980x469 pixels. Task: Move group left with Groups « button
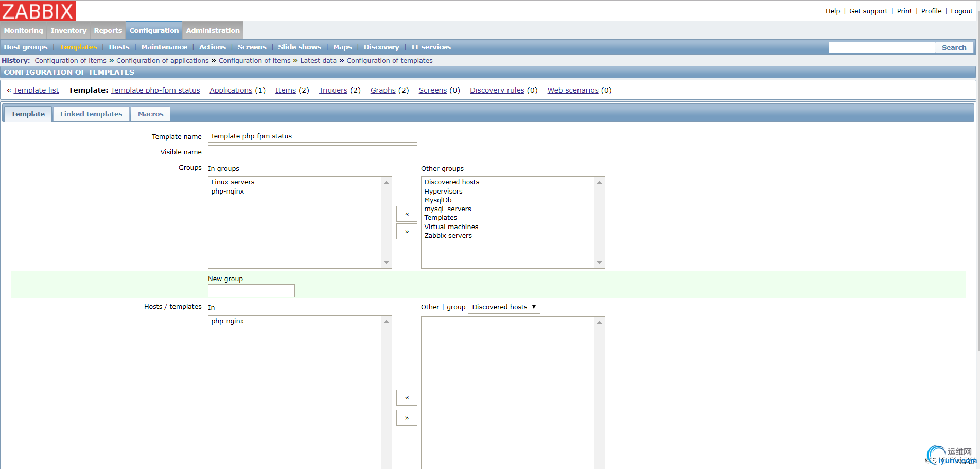(407, 214)
